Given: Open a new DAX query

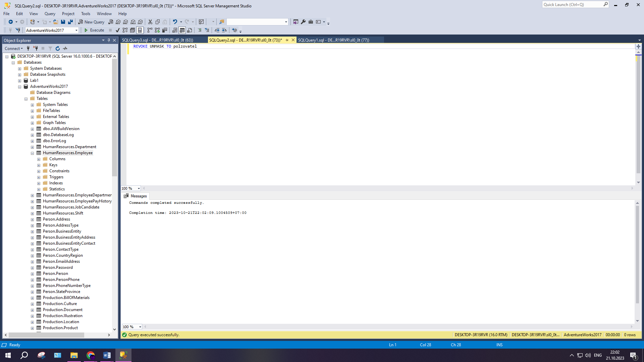Looking at the screenshot, I should pos(140,22).
